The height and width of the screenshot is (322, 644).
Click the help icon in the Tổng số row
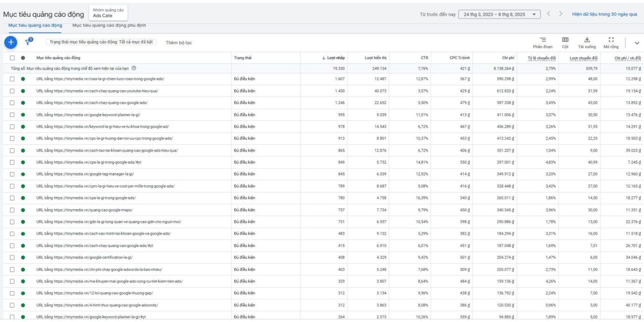(x=134, y=68)
